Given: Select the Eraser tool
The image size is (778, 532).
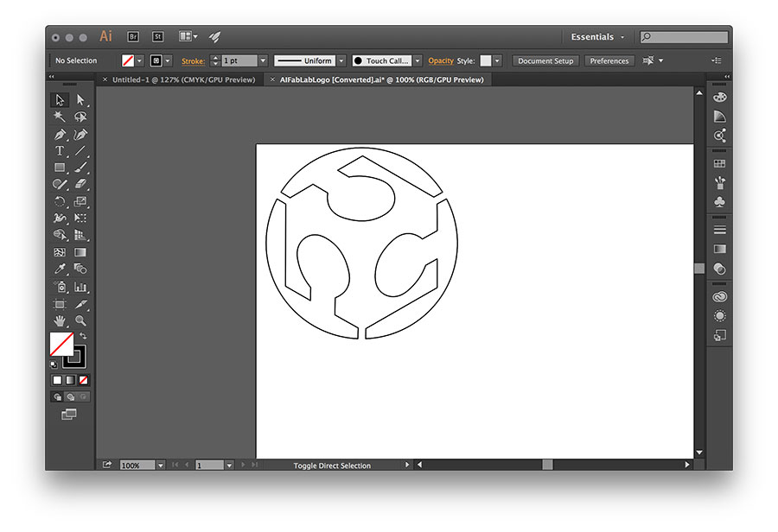Looking at the screenshot, I should tap(80, 185).
